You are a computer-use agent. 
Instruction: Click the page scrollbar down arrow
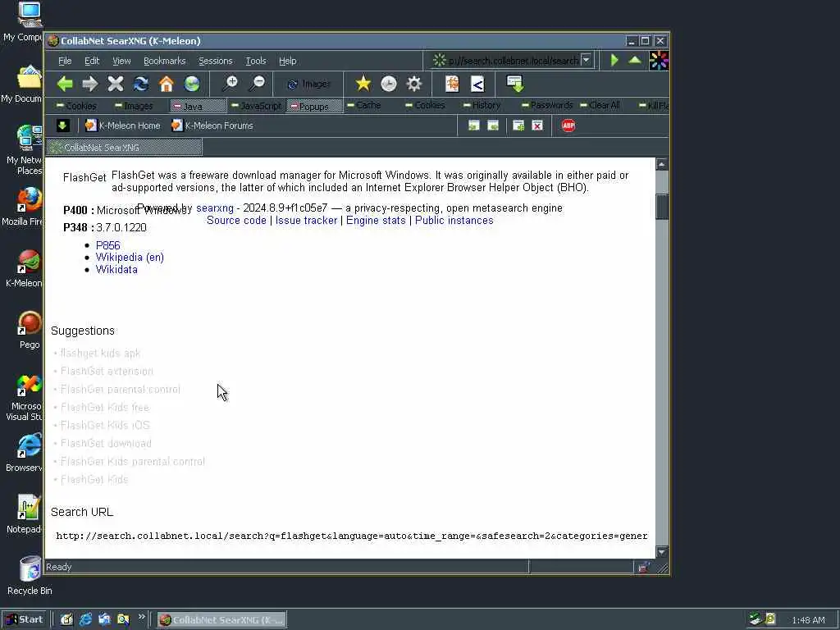coord(662,552)
